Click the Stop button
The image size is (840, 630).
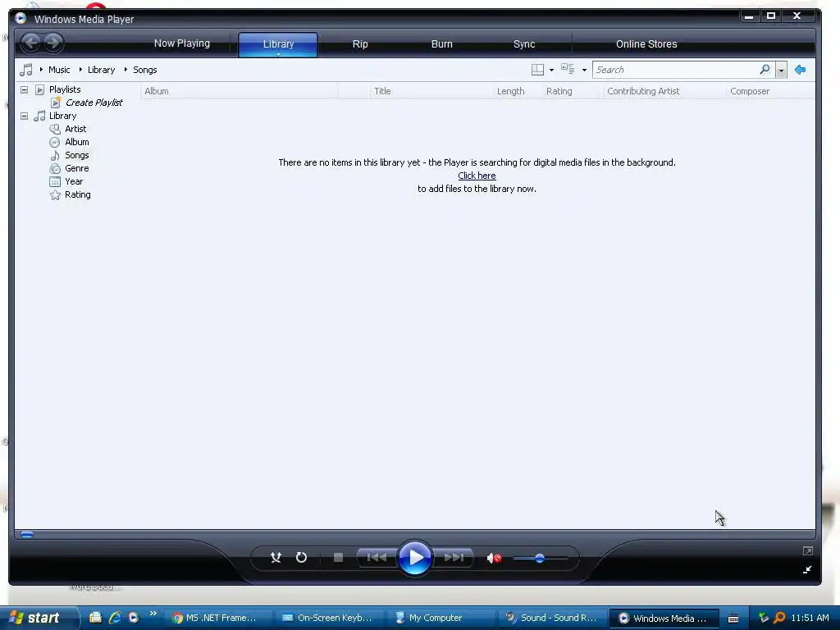[x=338, y=558]
